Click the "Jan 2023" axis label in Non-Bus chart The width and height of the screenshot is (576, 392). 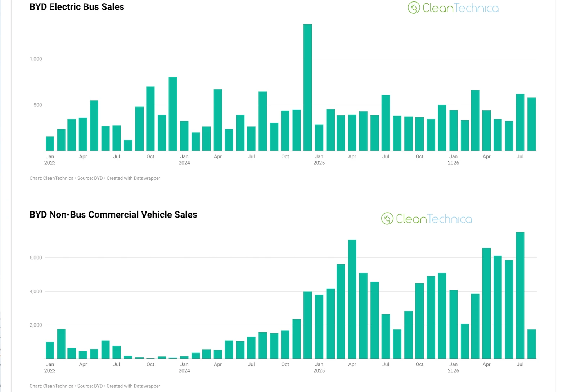tap(50, 368)
